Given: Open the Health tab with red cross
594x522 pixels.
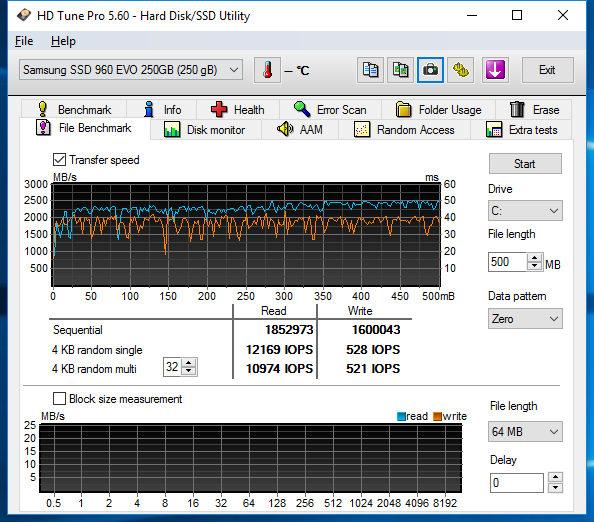Looking at the screenshot, I should (238, 109).
